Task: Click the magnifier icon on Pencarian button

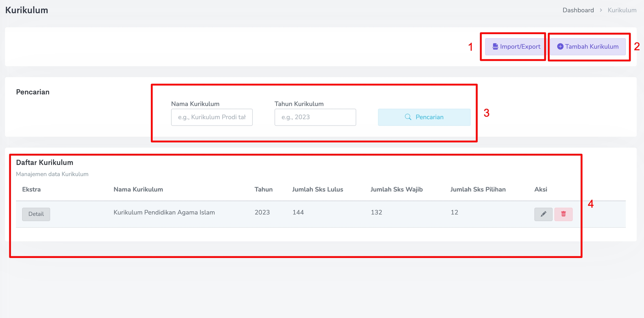Action: 408,117
